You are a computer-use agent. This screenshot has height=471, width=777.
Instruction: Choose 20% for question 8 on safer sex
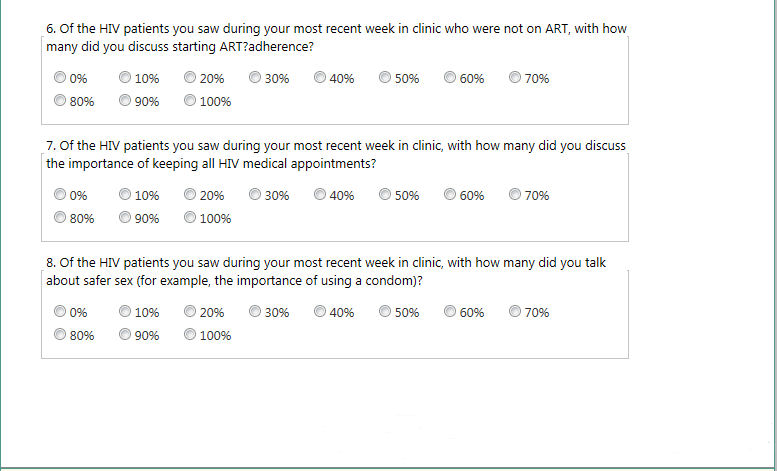[x=190, y=312]
